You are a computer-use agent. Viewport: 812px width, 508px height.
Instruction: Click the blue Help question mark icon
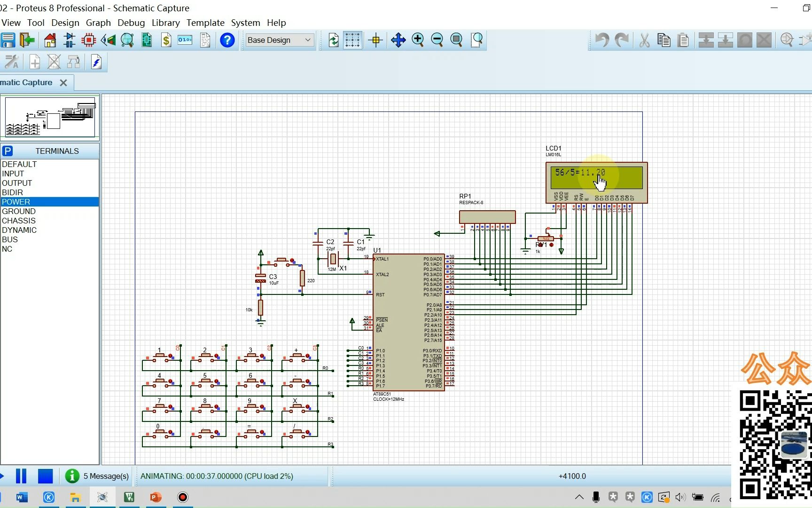pyautogui.click(x=227, y=40)
